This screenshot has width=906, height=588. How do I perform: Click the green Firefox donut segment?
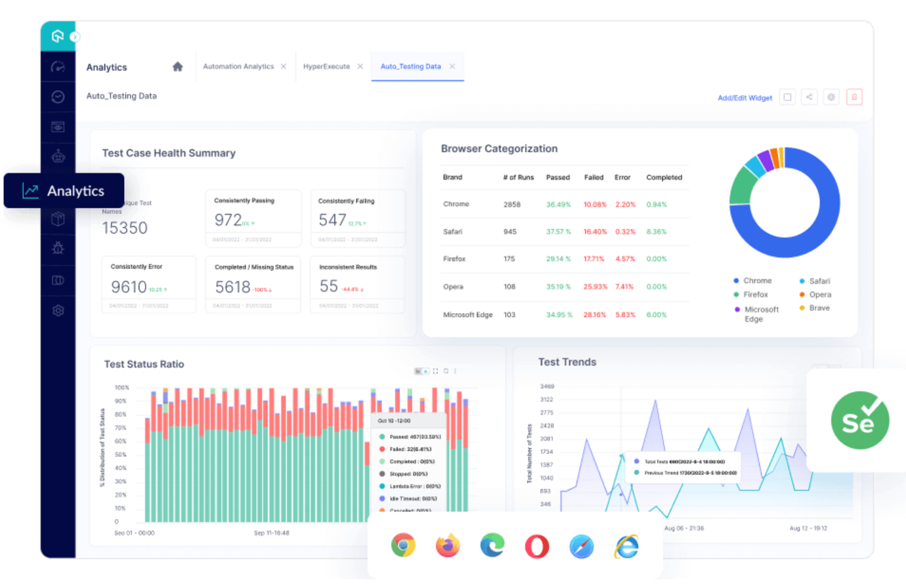pyautogui.click(x=742, y=187)
